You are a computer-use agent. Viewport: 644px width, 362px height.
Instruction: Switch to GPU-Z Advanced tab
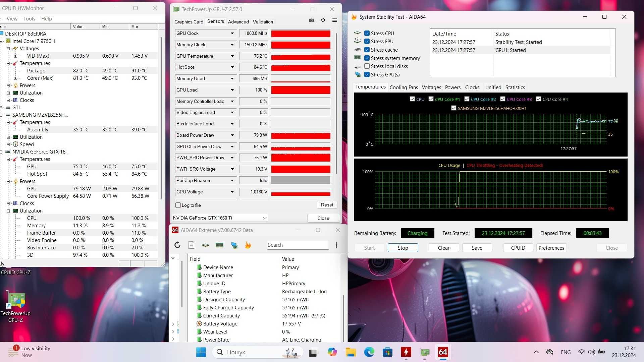coord(238,22)
